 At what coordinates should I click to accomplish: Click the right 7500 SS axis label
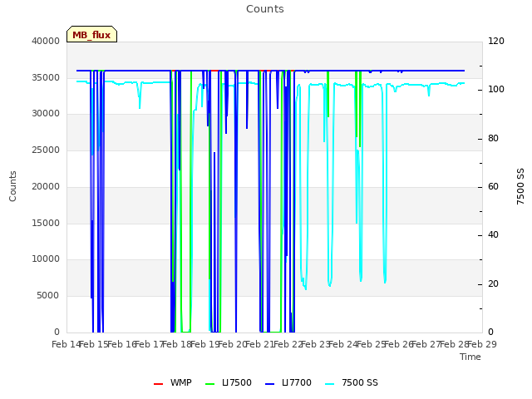coord(520,186)
